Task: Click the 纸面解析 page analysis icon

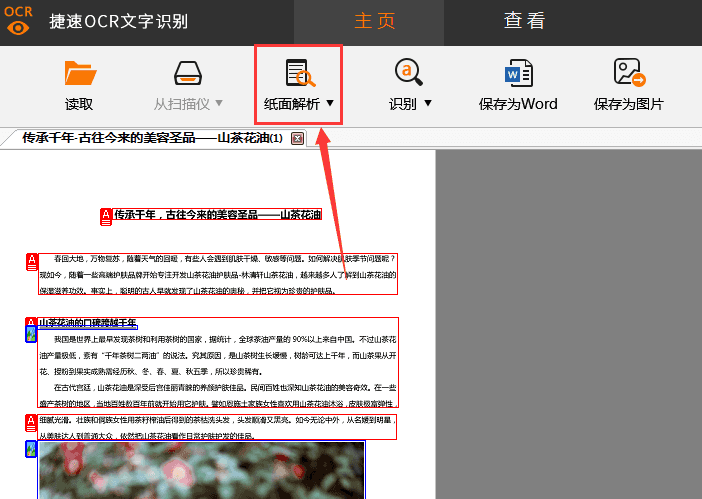Action: (x=299, y=74)
